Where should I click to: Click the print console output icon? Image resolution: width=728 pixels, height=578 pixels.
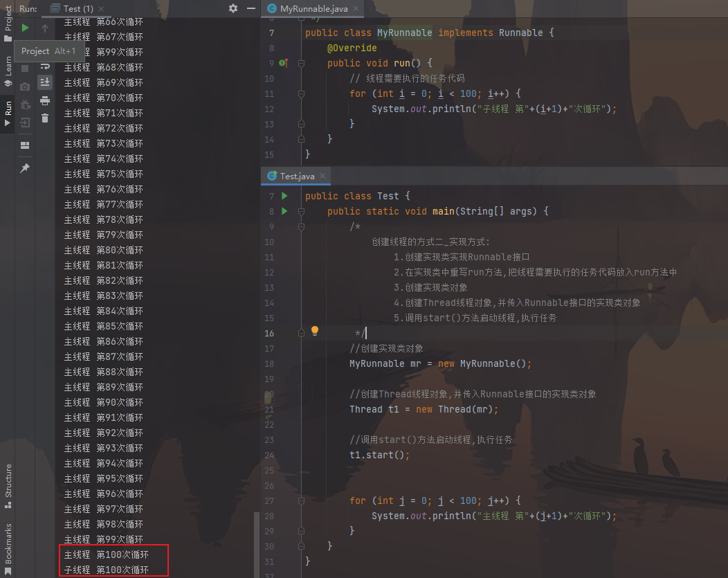tap(45, 100)
